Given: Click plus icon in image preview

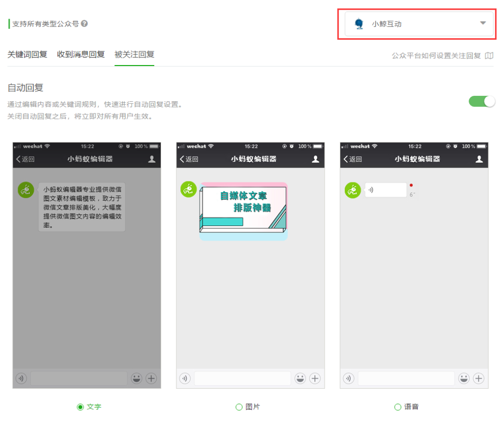Looking at the screenshot, I should [x=315, y=379].
